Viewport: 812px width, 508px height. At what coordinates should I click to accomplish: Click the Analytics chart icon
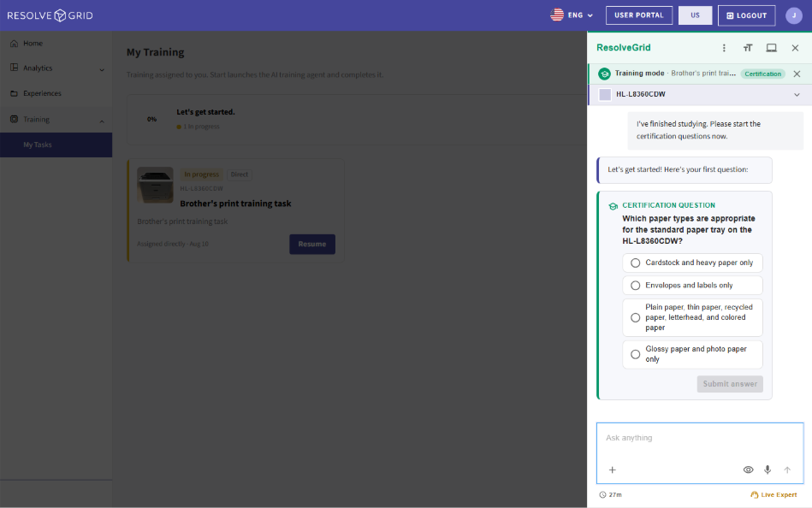(14, 68)
